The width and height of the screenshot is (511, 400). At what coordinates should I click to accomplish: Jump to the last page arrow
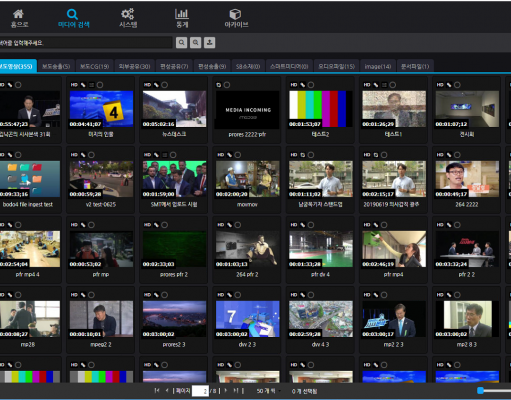236,390
